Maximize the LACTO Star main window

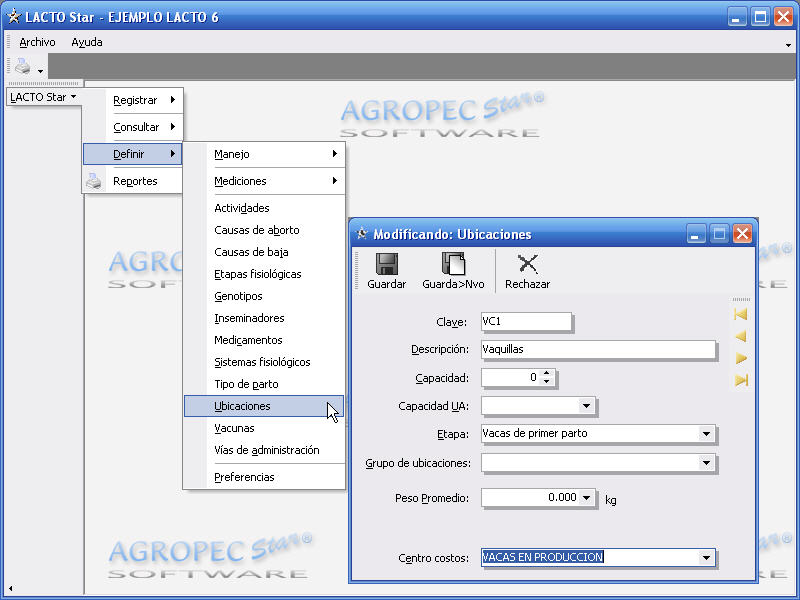coord(760,17)
